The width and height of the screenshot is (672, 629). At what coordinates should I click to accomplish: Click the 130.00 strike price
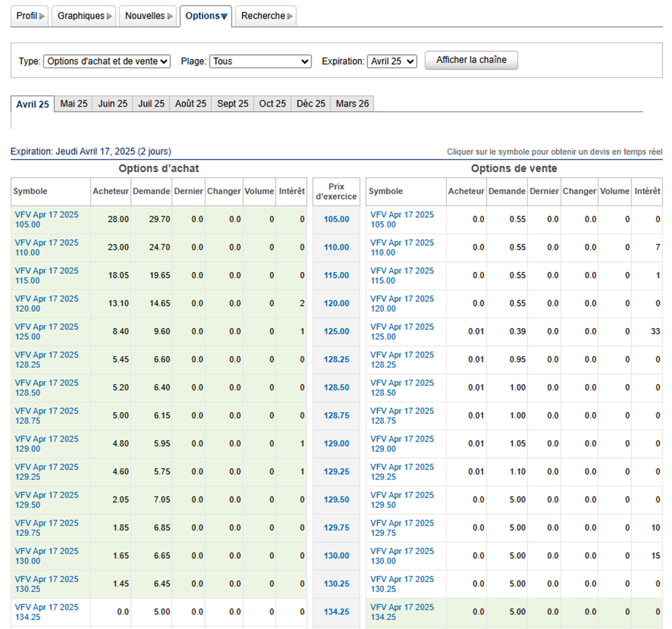click(x=336, y=556)
